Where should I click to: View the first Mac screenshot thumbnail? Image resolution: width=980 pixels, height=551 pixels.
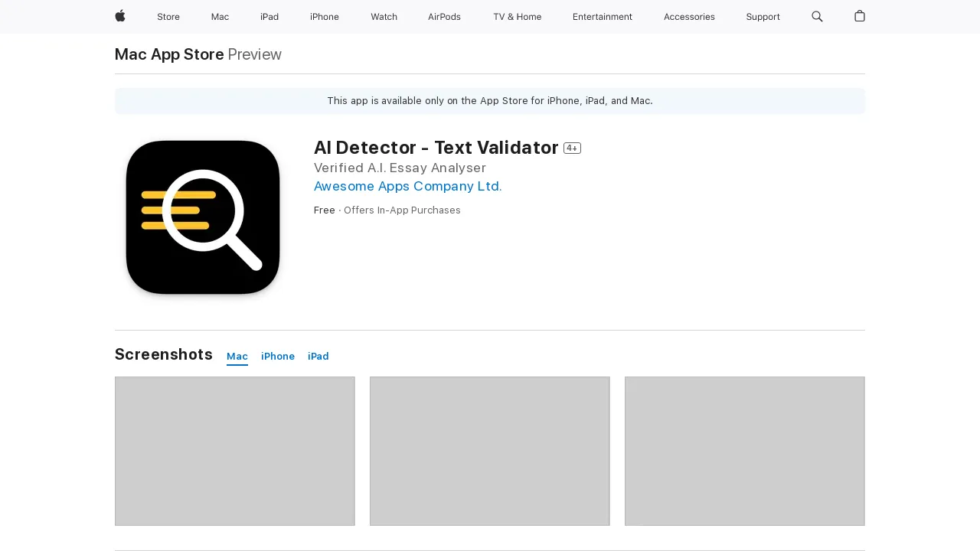[235, 451]
